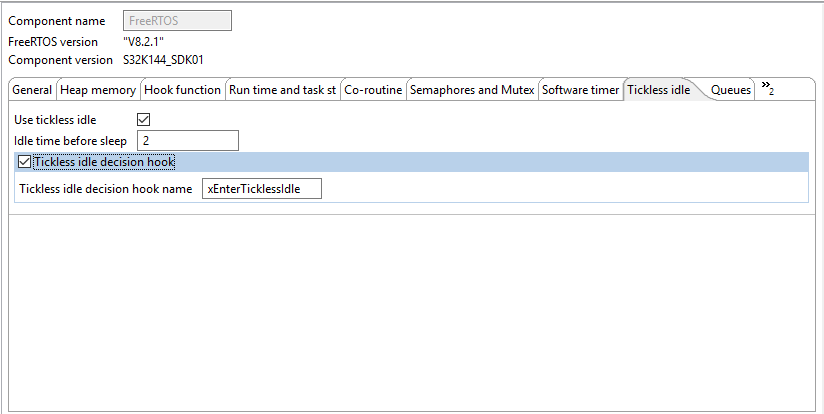
Task: Click the Idle time before sleep field
Action: 188,140
